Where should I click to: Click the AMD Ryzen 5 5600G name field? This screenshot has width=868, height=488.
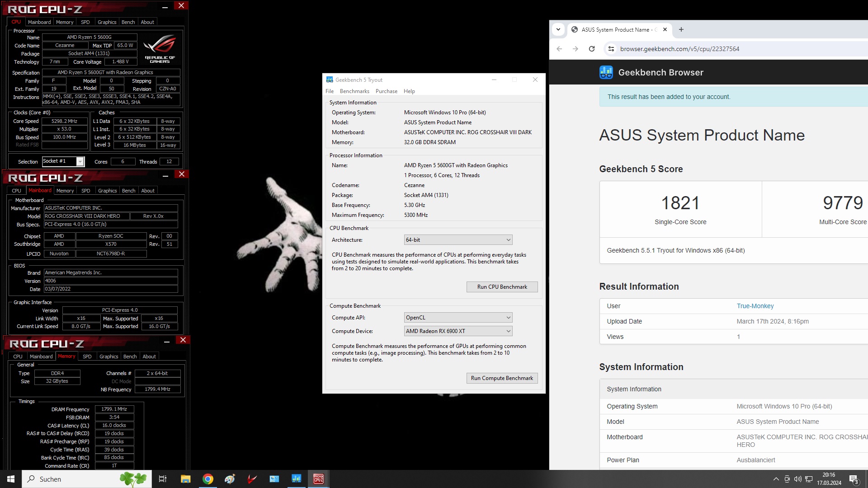(90, 37)
